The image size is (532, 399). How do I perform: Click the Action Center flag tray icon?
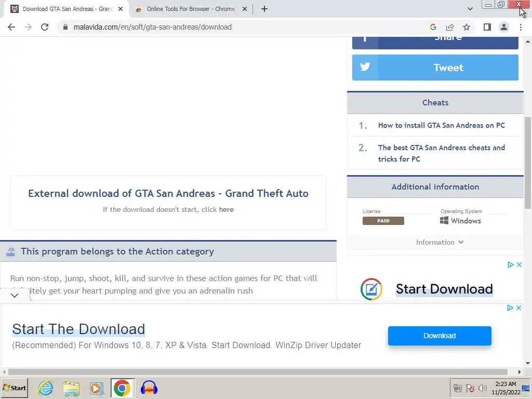point(470,388)
